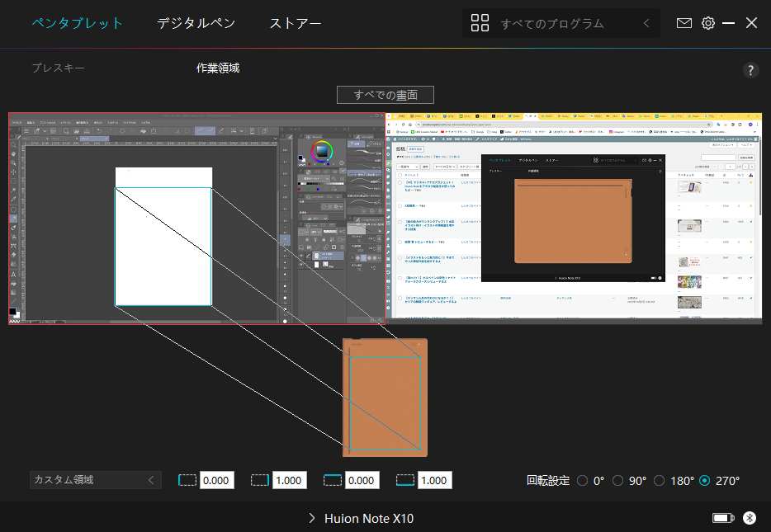Image resolution: width=771 pixels, height=532 pixels.
Task: Click the left margin area icon
Action: pyautogui.click(x=187, y=480)
